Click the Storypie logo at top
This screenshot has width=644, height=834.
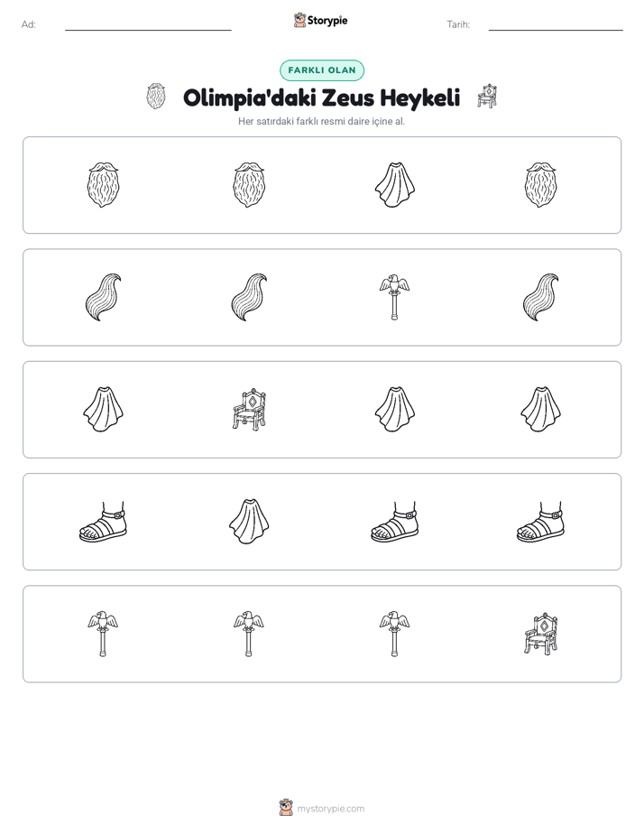tap(321, 20)
